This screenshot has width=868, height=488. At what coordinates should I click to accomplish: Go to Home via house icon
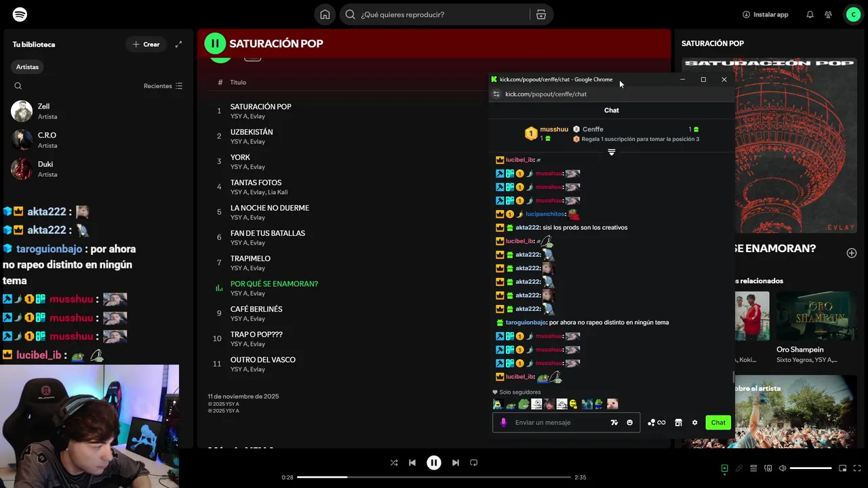325,14
